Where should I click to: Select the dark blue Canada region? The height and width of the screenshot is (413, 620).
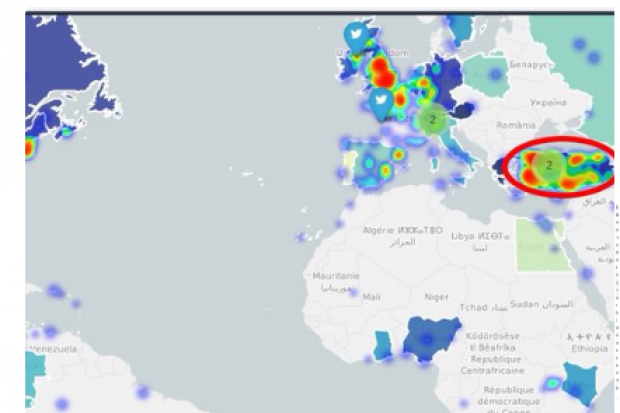(x=60, y=70)
